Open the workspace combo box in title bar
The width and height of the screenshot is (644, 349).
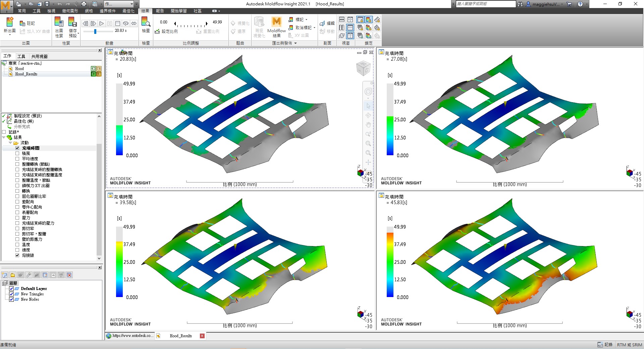pyautogui.click(x=119, y=4)
